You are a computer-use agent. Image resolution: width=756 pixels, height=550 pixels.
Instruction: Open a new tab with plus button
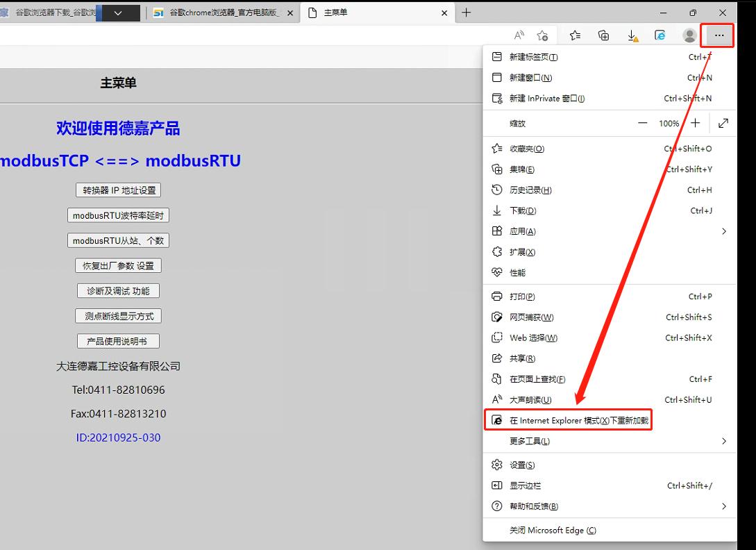pyautogui.click(x=467, y=12)
